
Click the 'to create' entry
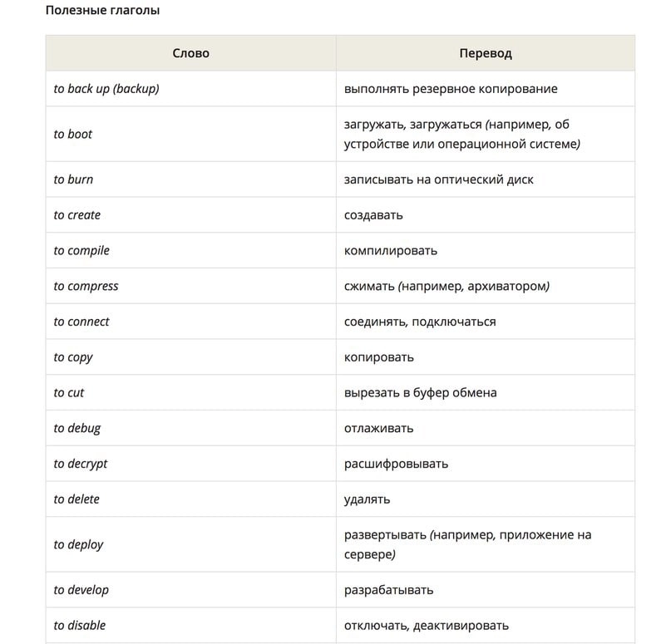pyautogui.click(x=77, y=215)
